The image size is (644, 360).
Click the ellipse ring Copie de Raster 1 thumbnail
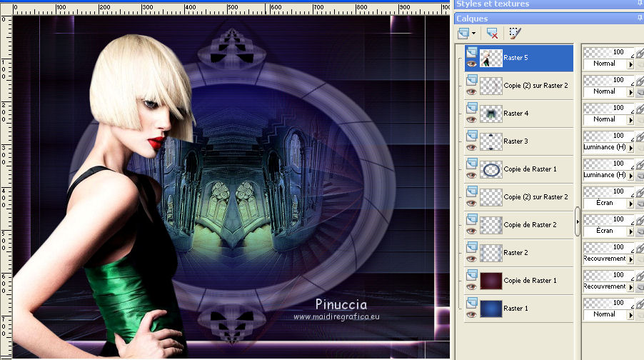(491, 169)
